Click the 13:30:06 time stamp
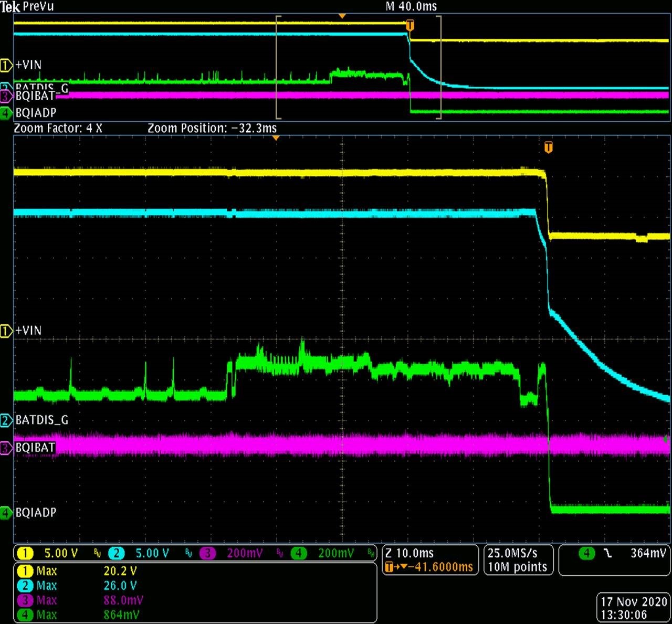 click(x=624, y=615)
